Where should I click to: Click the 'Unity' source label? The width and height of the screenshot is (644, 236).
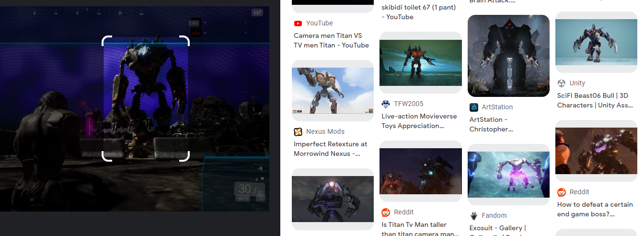[577, 83]
